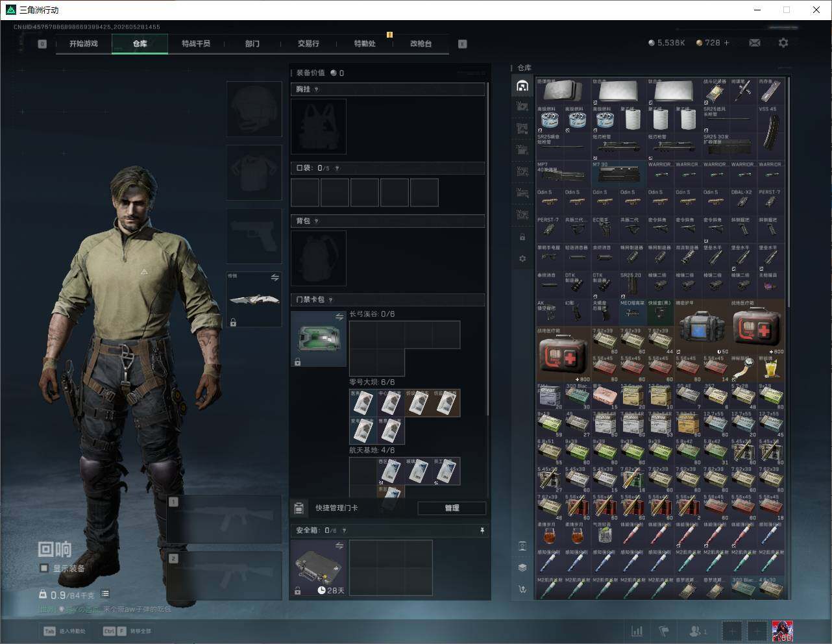Open the weight details list icon
This screenshot has width=832, height=644.
coord(105,594)
